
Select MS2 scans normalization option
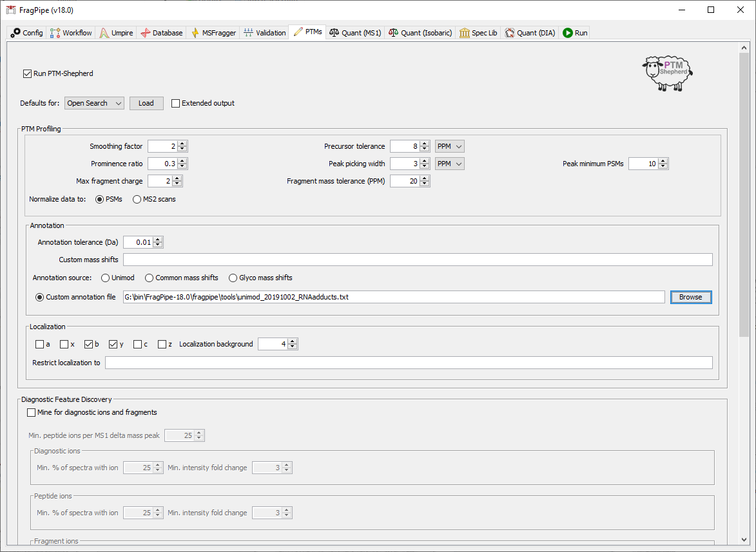[137, 200]
